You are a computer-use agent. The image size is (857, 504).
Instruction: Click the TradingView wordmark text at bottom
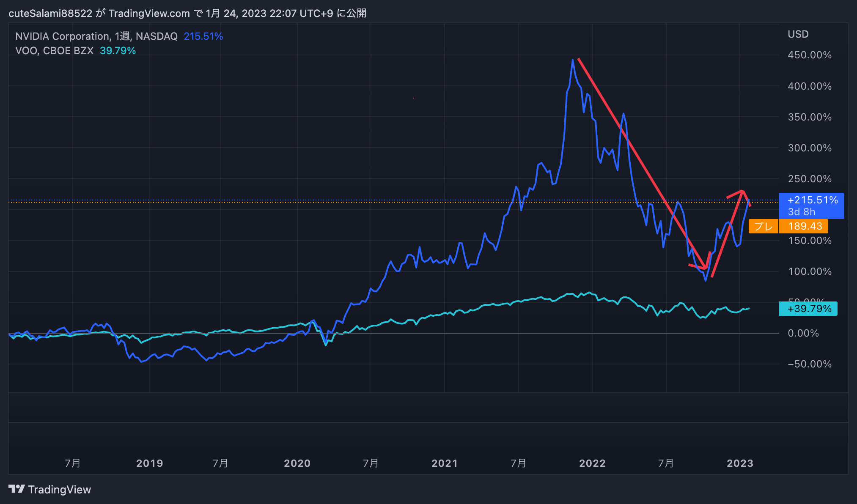59,490
